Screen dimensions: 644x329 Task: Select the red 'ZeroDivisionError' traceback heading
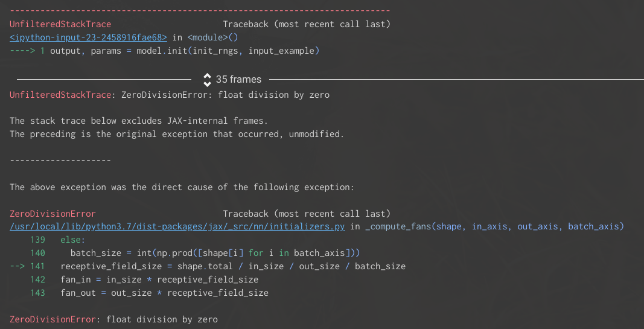coord(53,214)
